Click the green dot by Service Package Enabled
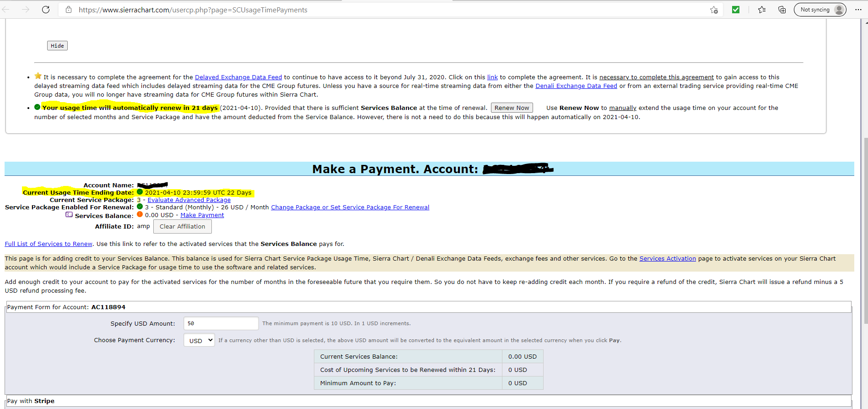This screenshot has width=868, height=409. [140, 207]
